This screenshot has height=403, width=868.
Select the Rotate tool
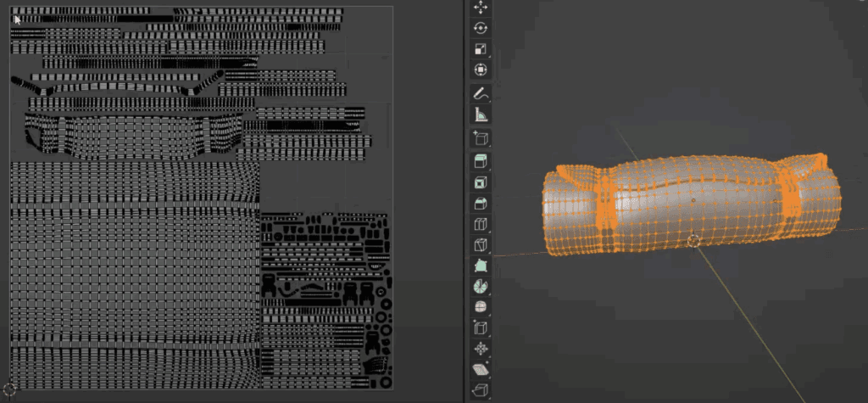[x=480, y=28]
